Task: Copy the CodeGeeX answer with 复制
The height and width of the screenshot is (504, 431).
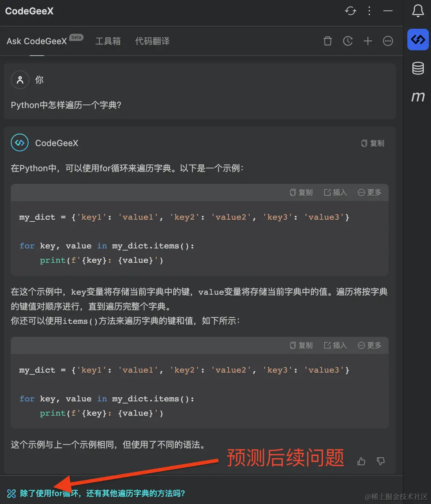Action: [x=372, y=143]
